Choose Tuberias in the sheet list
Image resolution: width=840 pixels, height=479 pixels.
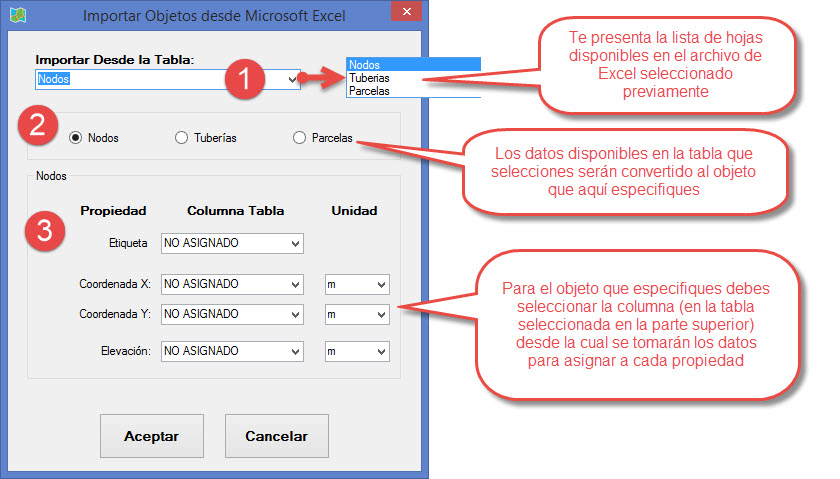click(x=414, y=78)
